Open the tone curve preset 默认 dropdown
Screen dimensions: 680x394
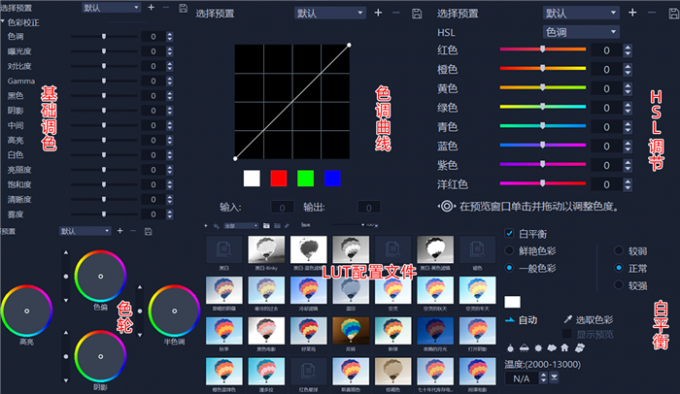click(330, 13)
